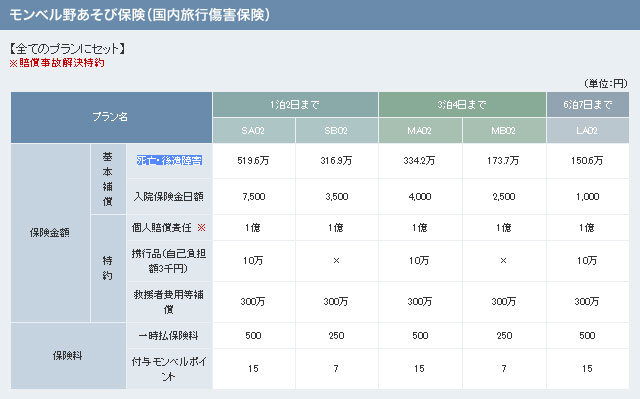Click the 救援者費用等補償 row label
640x399 pixels.
tap(169, 302)
